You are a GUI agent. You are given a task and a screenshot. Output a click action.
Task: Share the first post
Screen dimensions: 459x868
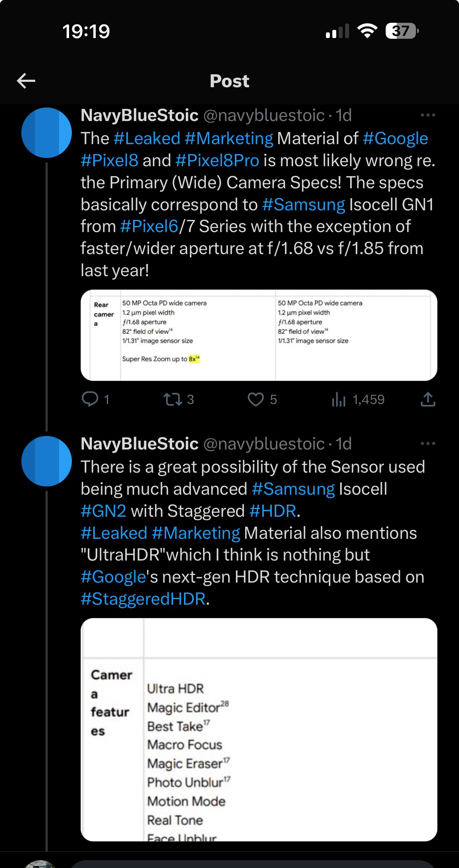tap(427, 399)
